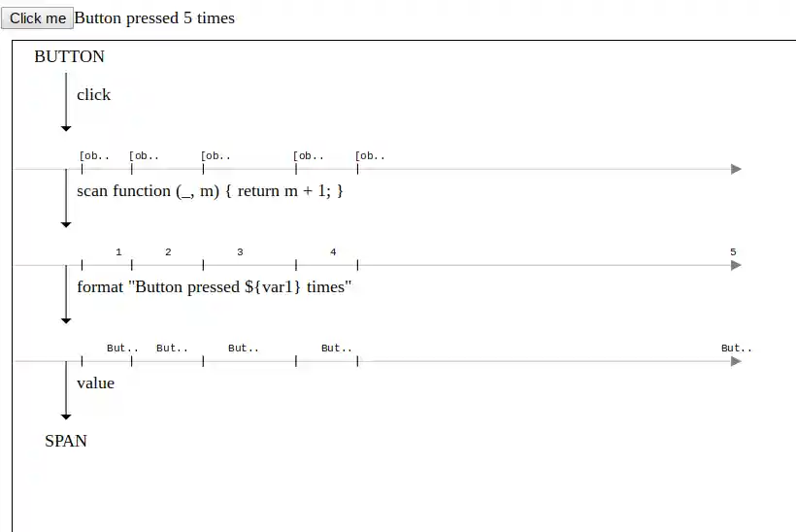Select the SPAN node label

pos(66,441)
